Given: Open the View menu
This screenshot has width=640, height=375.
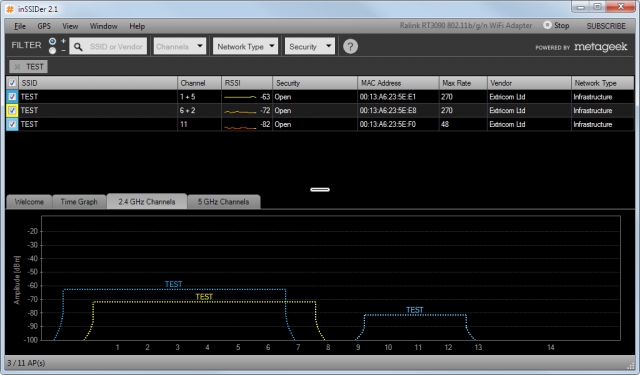Looking at the screenshot, I should [70, 26].
